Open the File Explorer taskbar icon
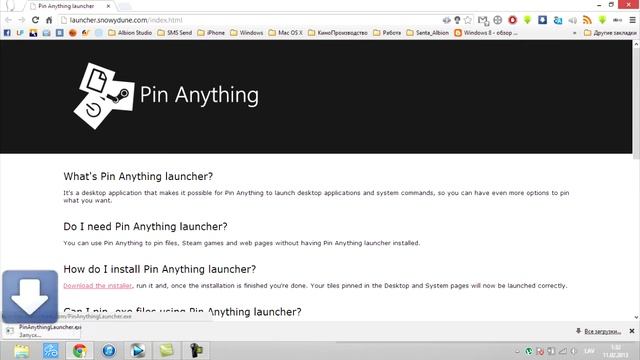This screenshot has height=360, width=640. [x=22, y=351]
